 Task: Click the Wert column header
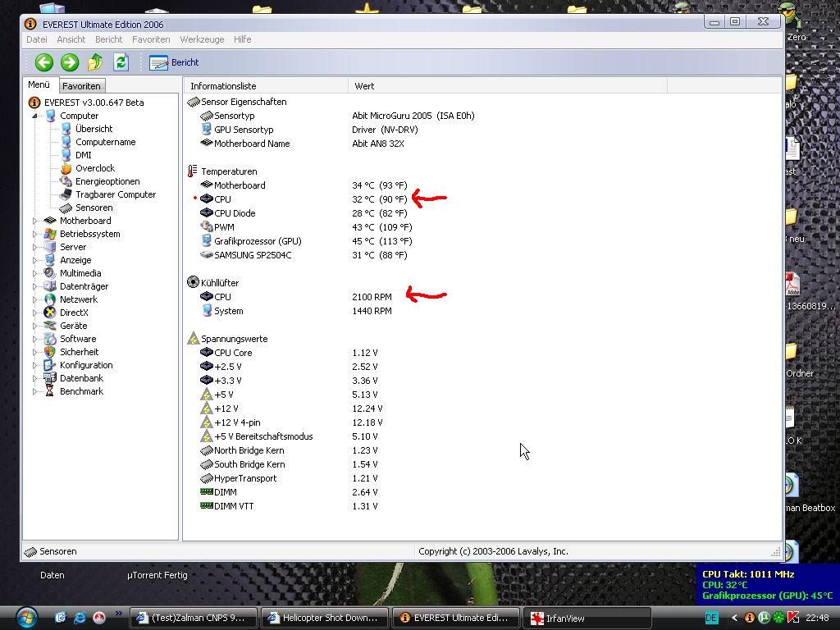507,85
